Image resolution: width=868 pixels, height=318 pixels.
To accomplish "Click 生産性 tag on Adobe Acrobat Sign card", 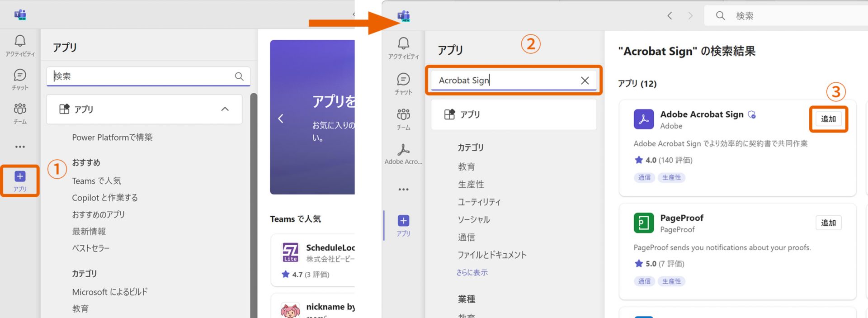I will pos(671,178).
